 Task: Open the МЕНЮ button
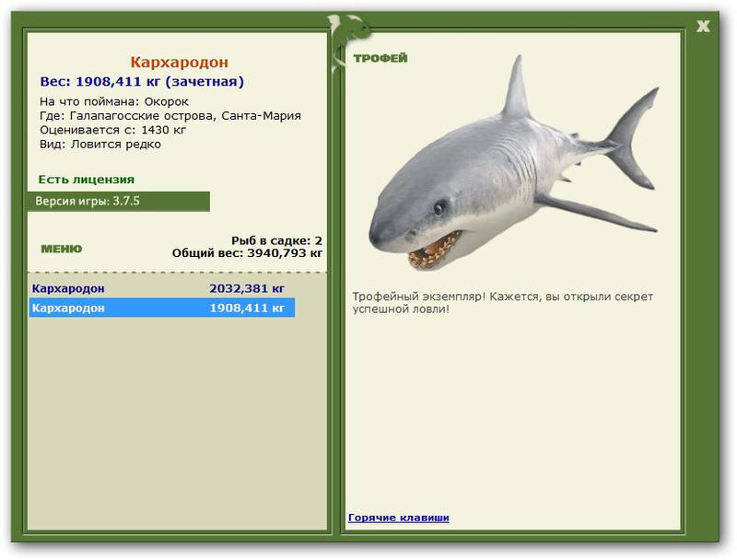62,249
